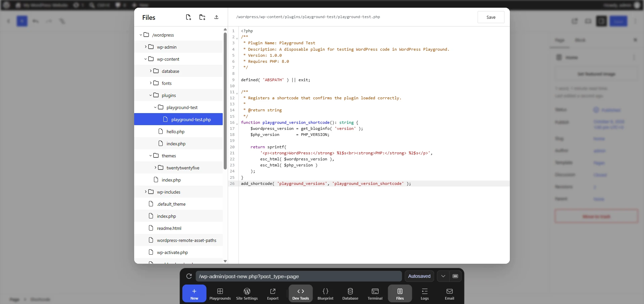Open index.php under the plugins folder

(178, 144)
